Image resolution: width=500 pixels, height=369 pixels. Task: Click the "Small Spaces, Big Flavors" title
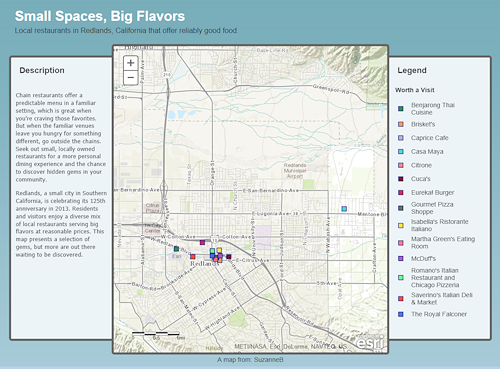pyautogui.click(x=100, y=16)
